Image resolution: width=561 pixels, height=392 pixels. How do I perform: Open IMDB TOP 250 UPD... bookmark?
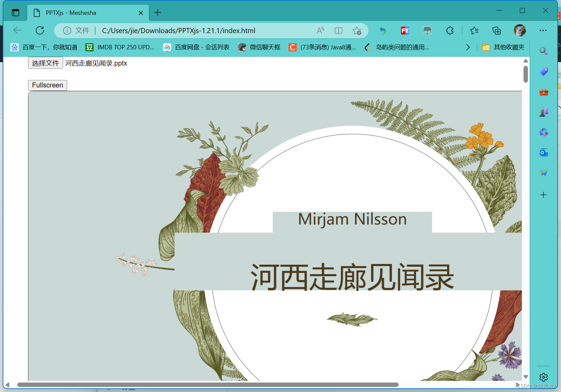tap(120, 47)
